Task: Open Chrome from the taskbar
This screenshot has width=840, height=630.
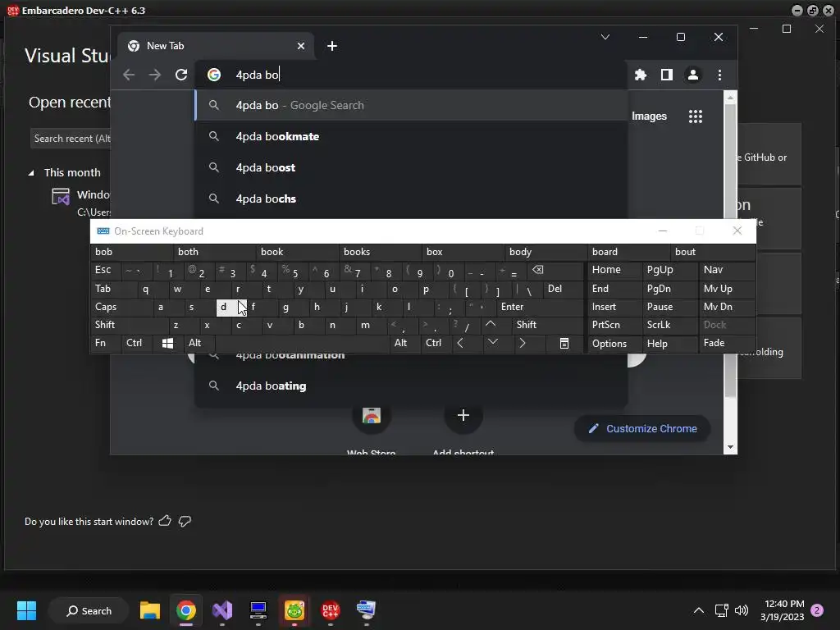Action: [186, 610]
